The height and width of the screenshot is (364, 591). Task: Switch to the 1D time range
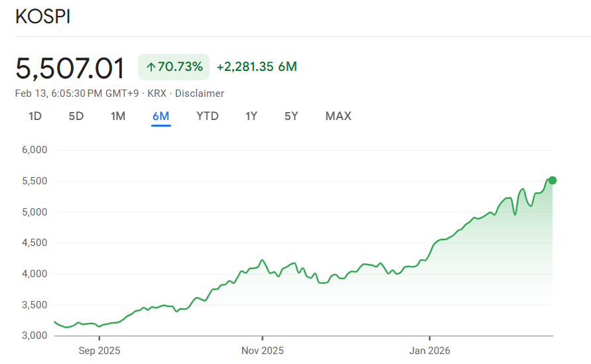coord(35,116)
